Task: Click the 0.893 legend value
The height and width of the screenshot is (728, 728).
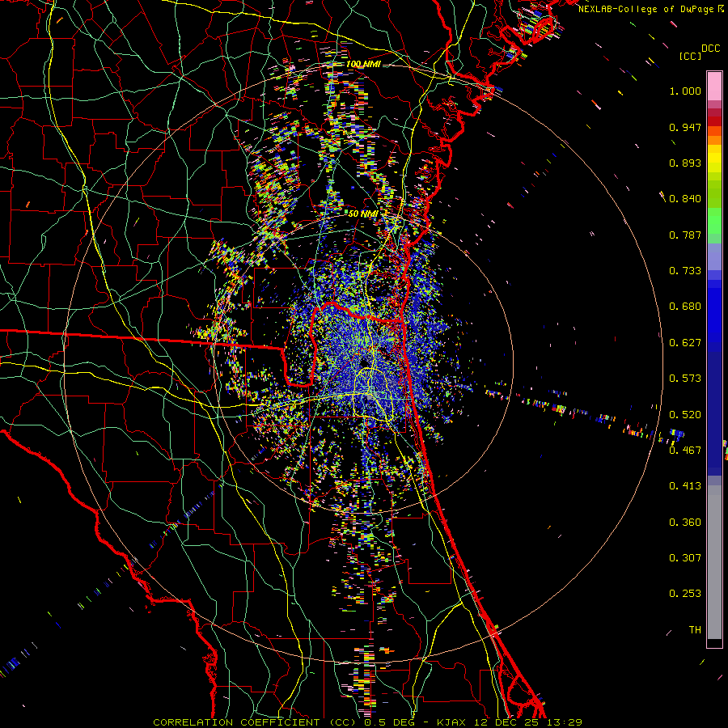Action: [685, 163]
